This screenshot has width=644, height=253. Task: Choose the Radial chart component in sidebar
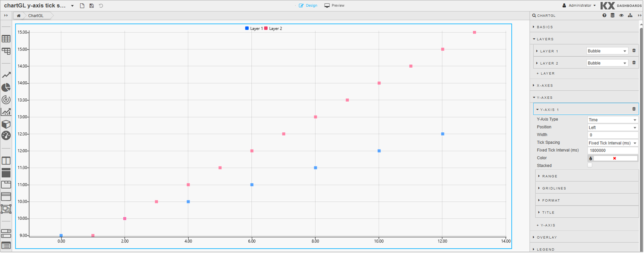[6, 100]
